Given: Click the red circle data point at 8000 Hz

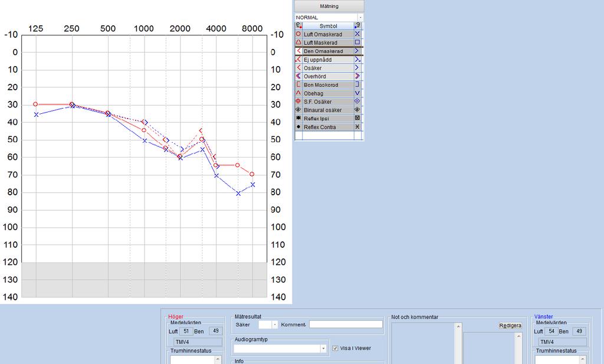Looking at the screenshot, I should click(x=252, y=174).
